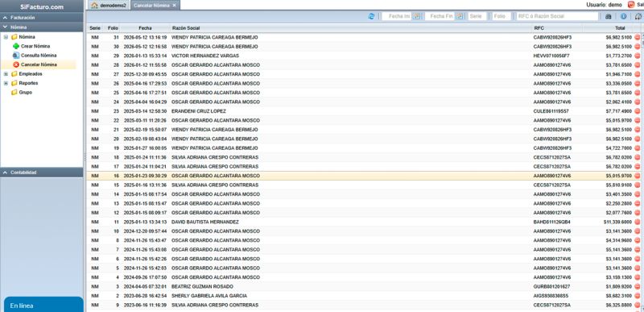Click red cancel icon for folio 31
This screenshot has height=312, width=644.
tap(637, 37)
